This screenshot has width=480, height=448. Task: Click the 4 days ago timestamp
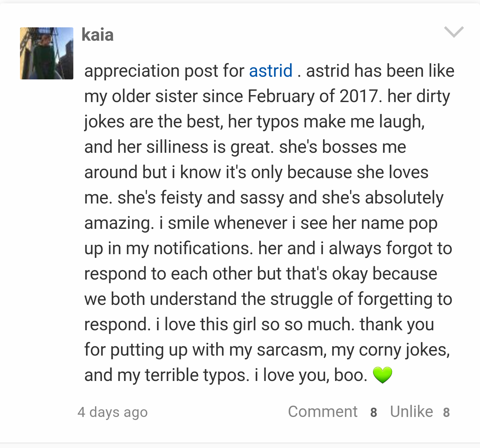(x=113, y=412)
